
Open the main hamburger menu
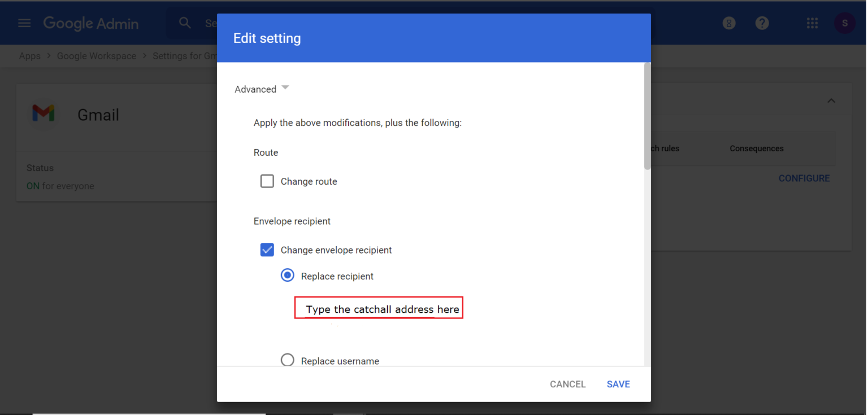point(24,23)
